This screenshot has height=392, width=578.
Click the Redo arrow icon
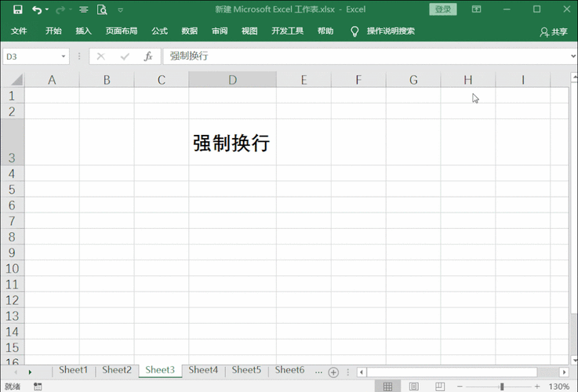click(x=60, y=9)
